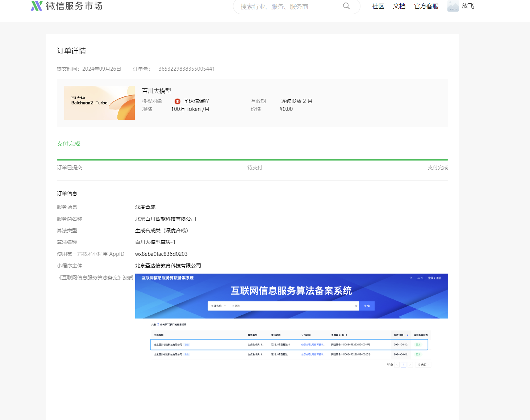Click the 百川 search box in filing image

(293, 306)
